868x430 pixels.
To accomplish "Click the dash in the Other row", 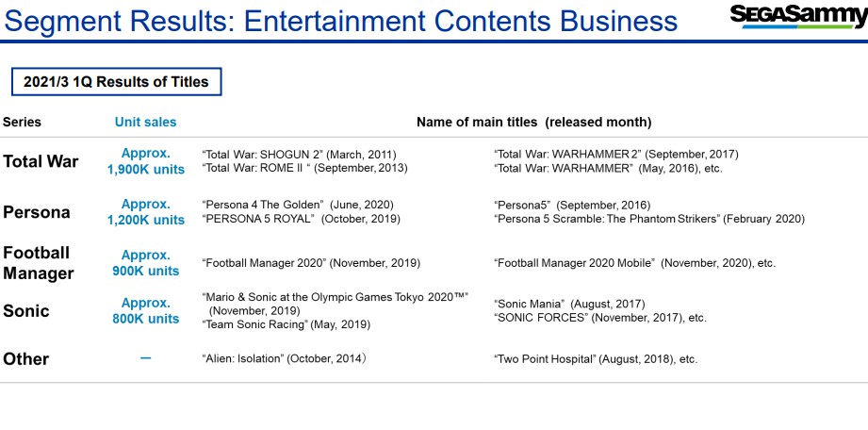I will click(145, 358).
